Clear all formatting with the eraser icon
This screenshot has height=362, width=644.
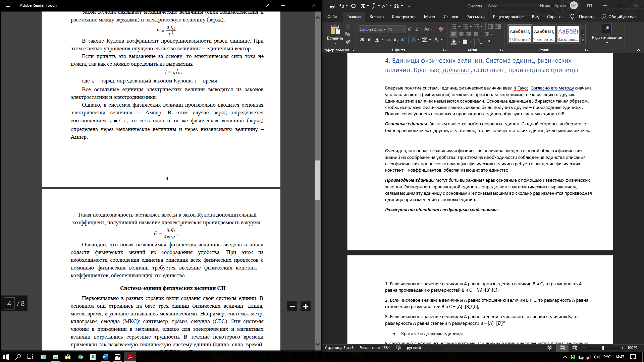[441, 29]
